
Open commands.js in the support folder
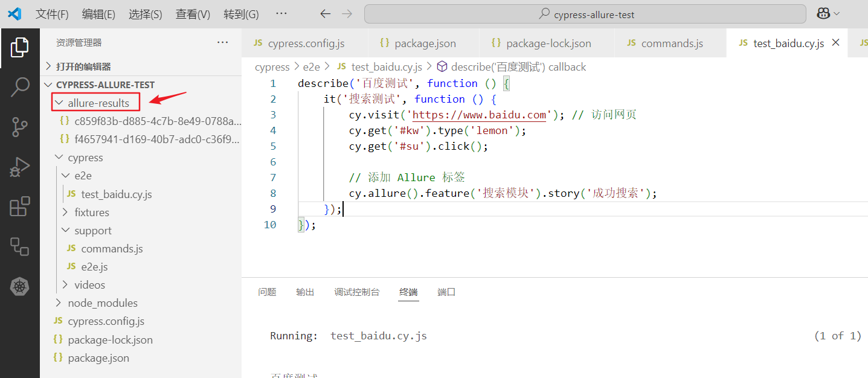(x=112, y=249)
